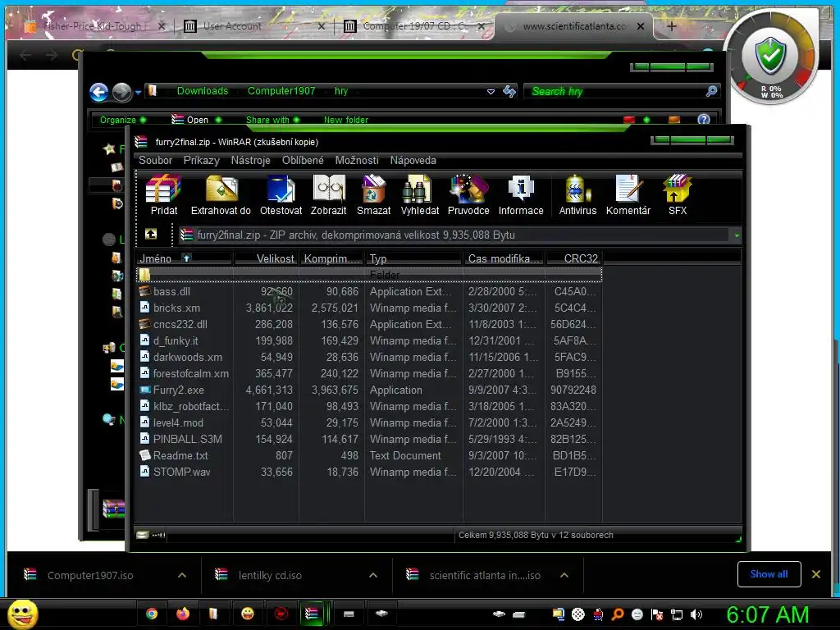
Task: Sort files by Velikost column
Action: [x=267, y=258]
